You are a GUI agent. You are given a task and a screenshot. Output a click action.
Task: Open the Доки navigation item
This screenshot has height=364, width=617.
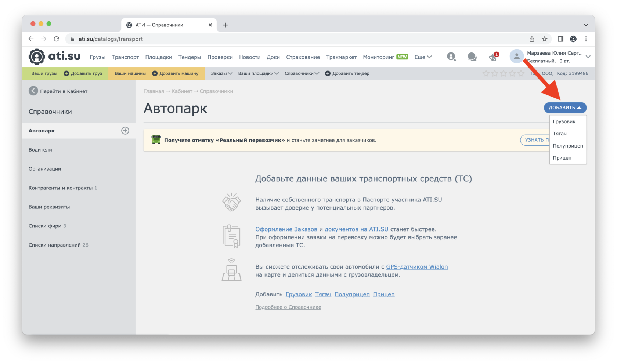(273, 57)
